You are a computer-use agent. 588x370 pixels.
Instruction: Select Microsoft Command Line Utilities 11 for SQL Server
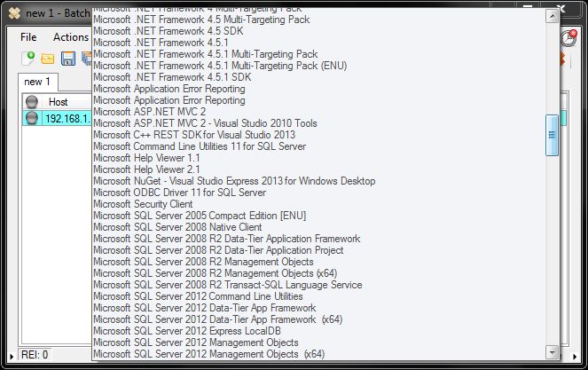pyautogui.click(x=200, y=146)
